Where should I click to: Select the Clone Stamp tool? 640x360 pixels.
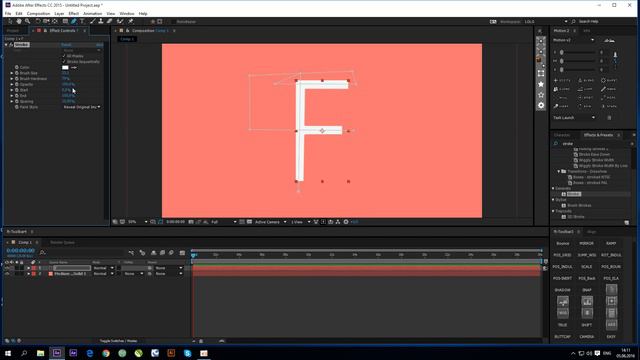click(101, 21)
